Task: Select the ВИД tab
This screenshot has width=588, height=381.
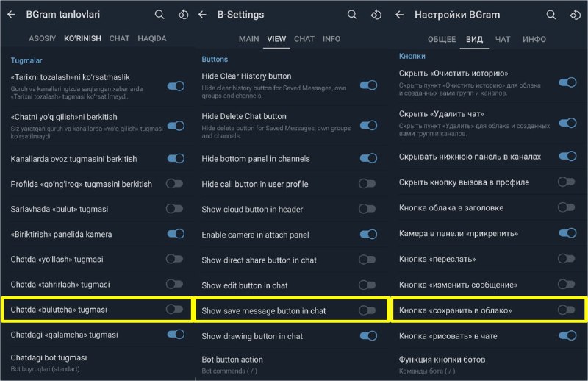Action: (x=474, y=39)
